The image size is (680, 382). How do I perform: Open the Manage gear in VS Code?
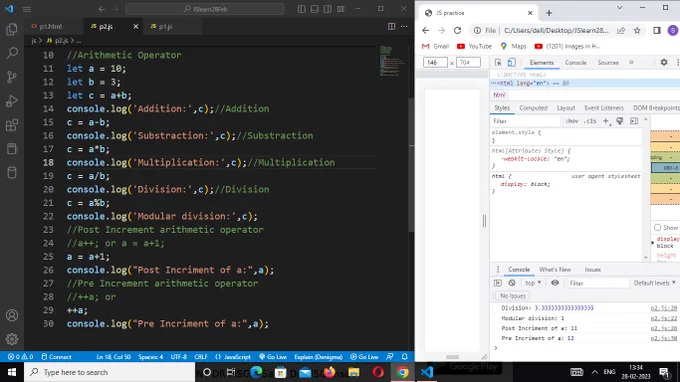tap(12, 339)
